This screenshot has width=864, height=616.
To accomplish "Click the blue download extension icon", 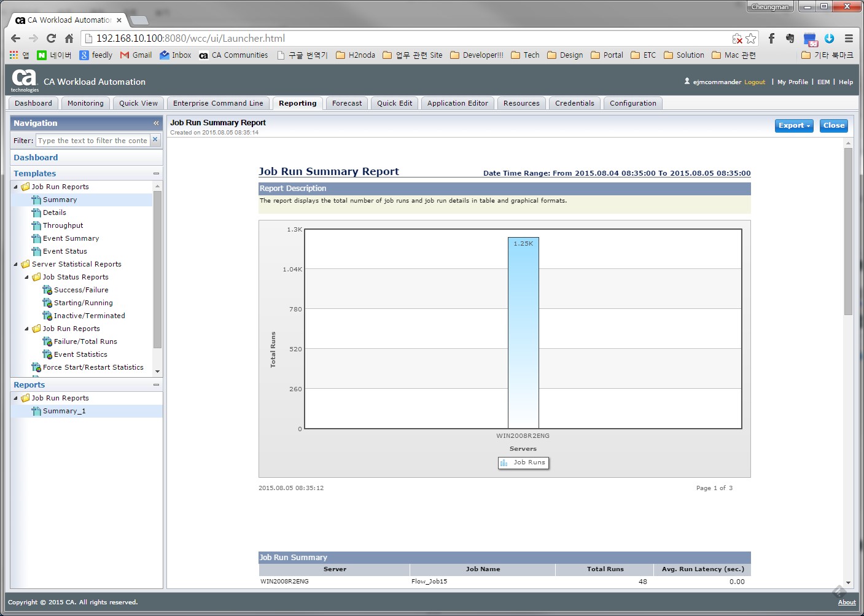I will tap(829, 38).
